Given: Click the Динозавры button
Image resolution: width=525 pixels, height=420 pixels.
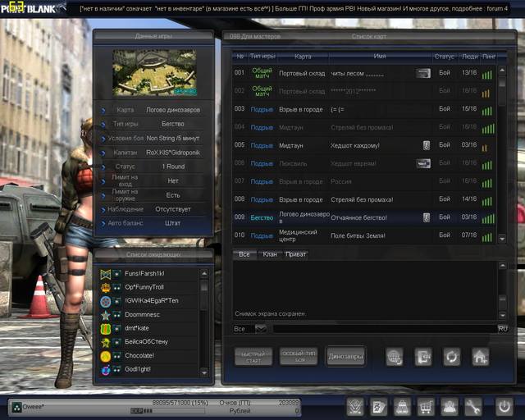Looking at the screenshot, I should (345, 356).
